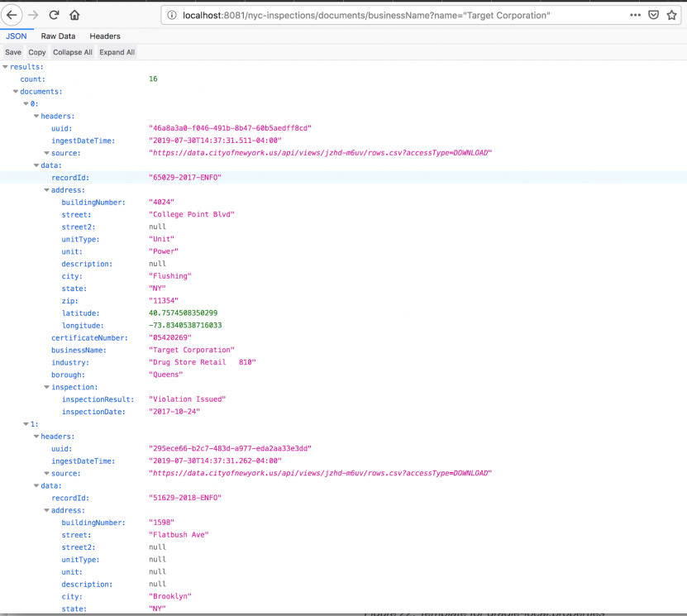Open the page actions ellipsis menu
Viewport: 687px width, 616px height.
[634, 14]
